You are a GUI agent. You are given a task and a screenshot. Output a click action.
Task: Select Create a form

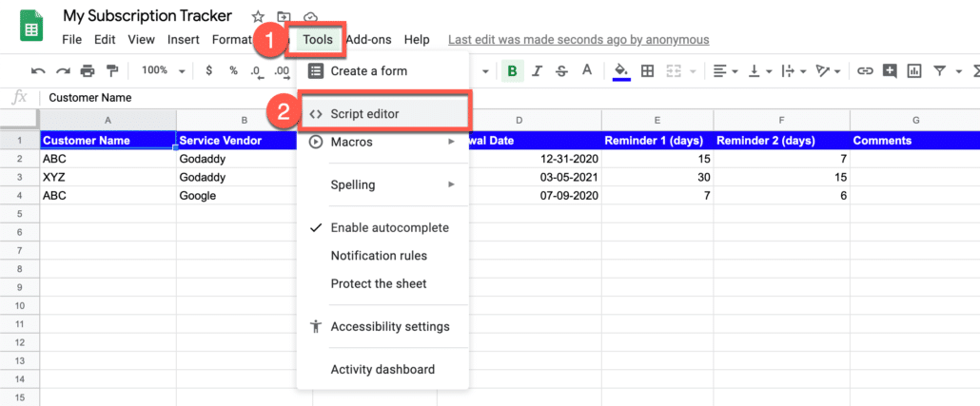(382, 71)
